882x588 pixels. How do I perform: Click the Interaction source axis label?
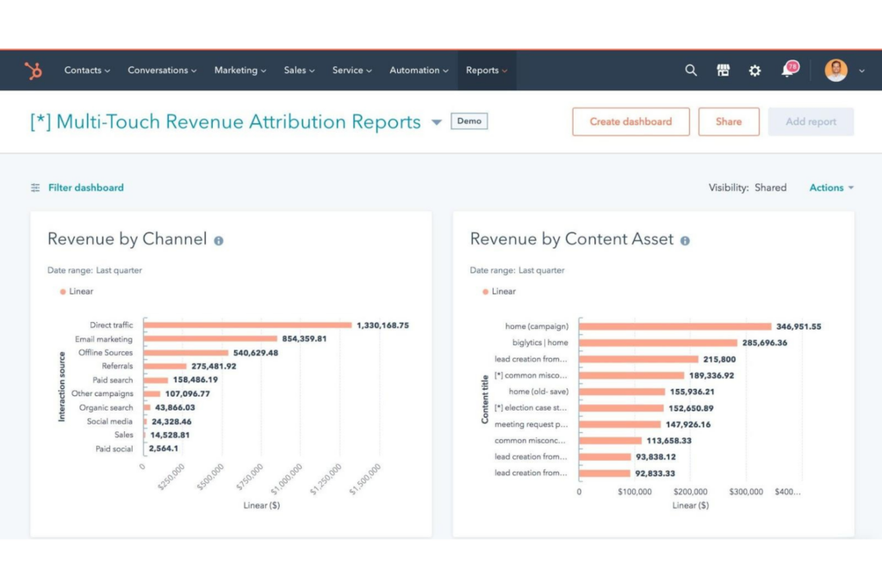pos(62,387)
